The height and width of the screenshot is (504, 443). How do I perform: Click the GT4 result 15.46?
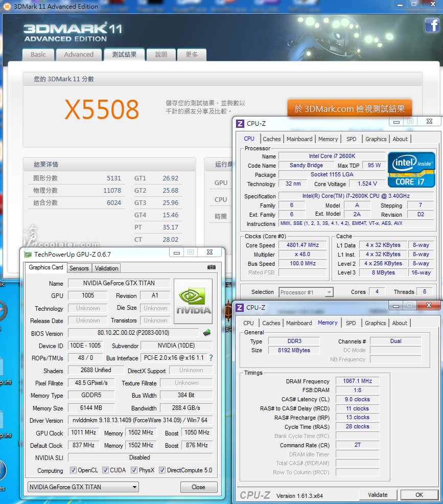pyautogui.click(x=170, y=215)
